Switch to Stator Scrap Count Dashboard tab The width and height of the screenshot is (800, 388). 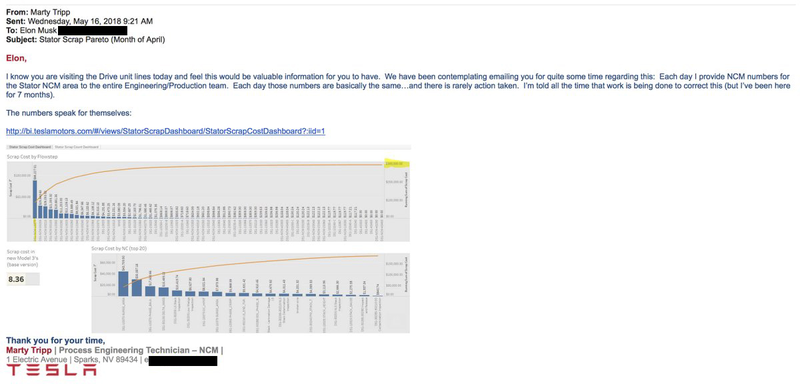[77, 147]
